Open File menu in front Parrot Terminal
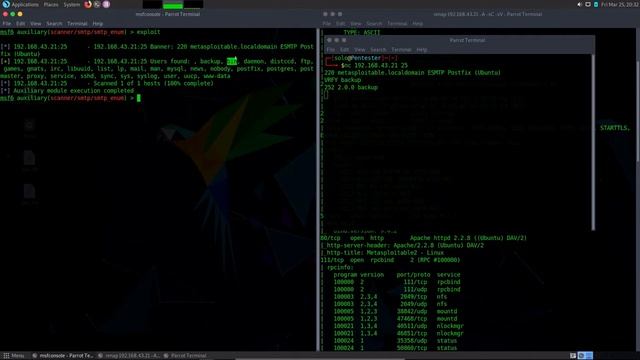The height and width of the screenshot is (360, 640). point(331,50)
